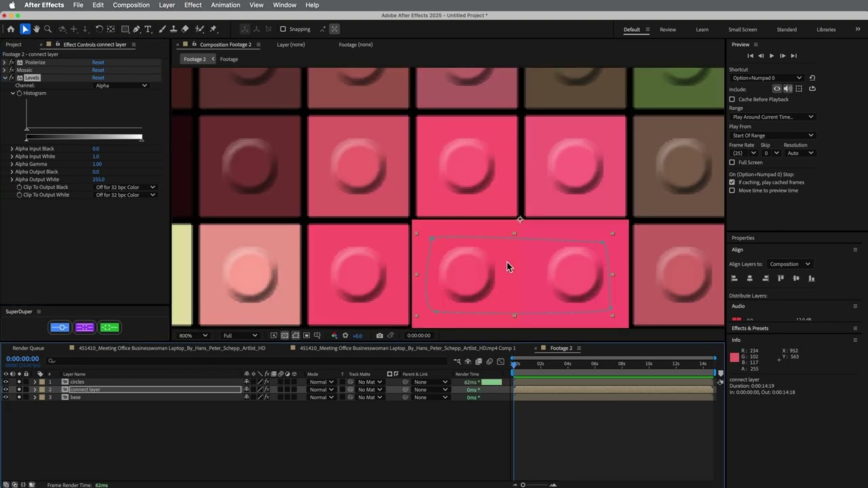868x488 pixels.
Task: Check Cache Before Playback
Action: coord(732,100)
